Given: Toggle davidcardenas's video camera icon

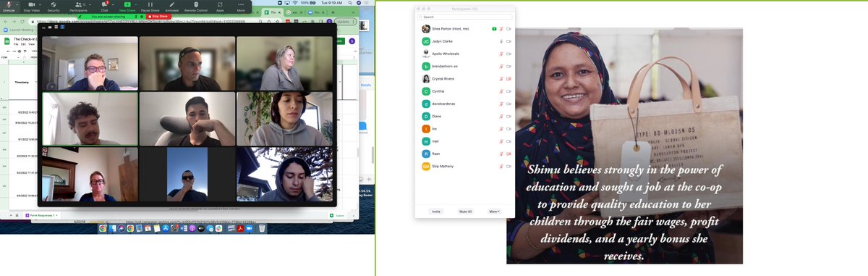Looking at the screenshot, I should pos(509,104).
